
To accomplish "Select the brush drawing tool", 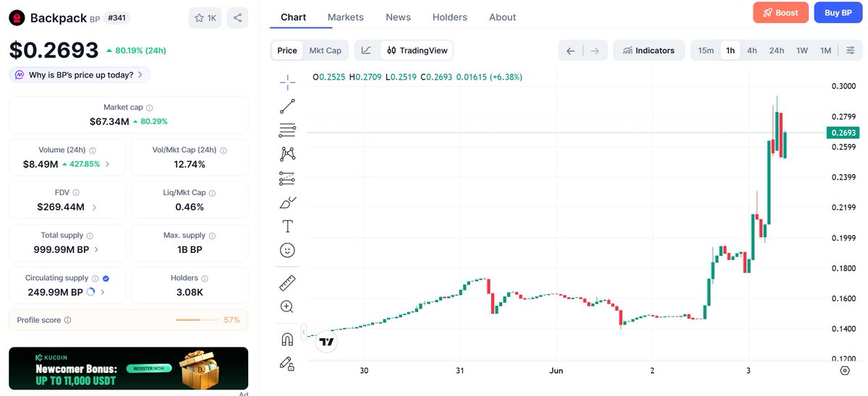I will click(287, 202).
